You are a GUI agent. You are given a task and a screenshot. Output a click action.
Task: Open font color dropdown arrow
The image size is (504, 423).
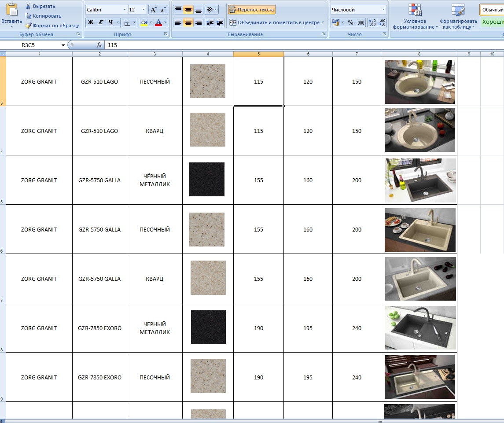pos(165,22)
